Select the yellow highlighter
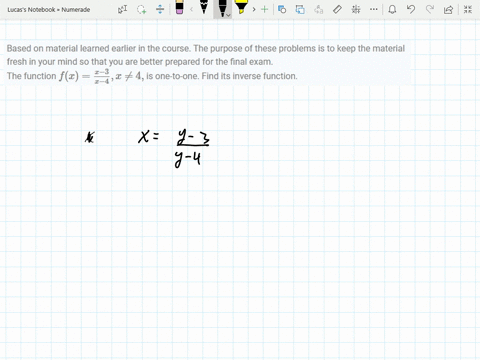 click(241, 7)
